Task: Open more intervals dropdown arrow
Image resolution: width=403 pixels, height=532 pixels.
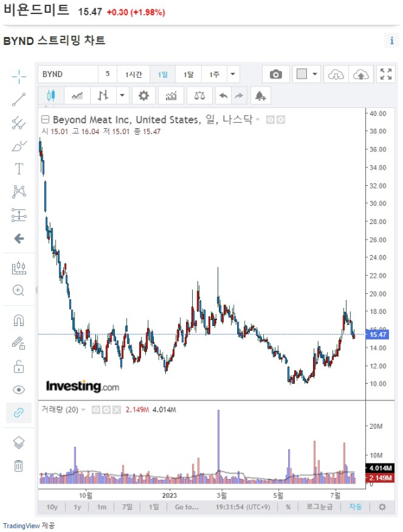Action: coord(233,74)
